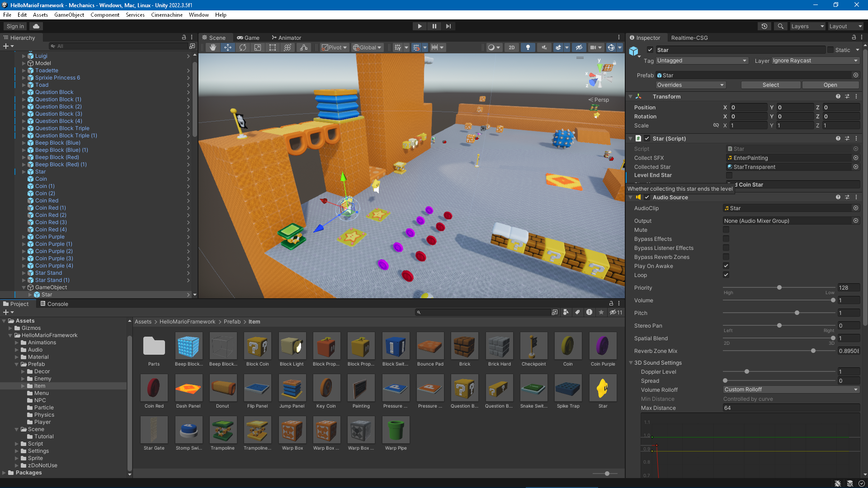Open the Tag dropdown showing Untagged
Image resolution: width=868 pixels, height=488 pixels.
(702, 61)
